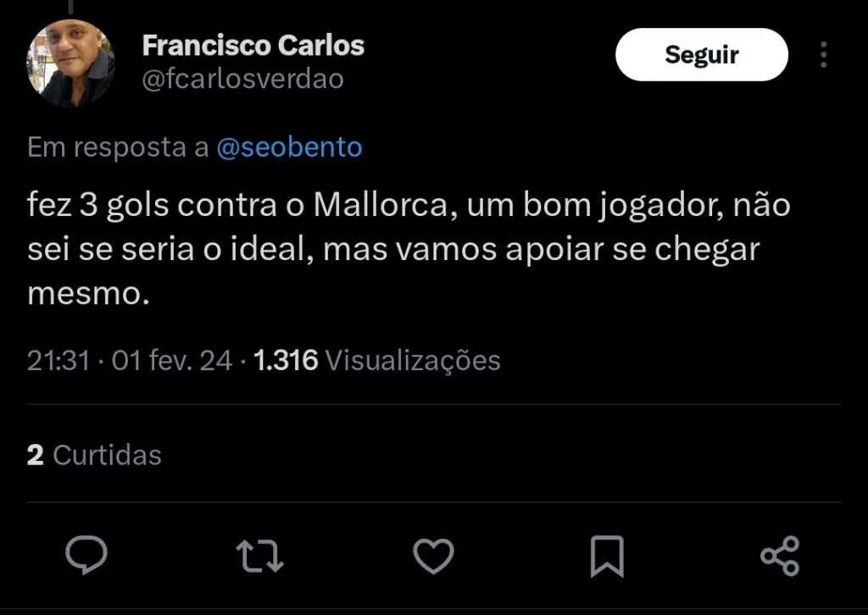Open the share options icon
The height and width of the screenshot is (615, 868).
780,557
